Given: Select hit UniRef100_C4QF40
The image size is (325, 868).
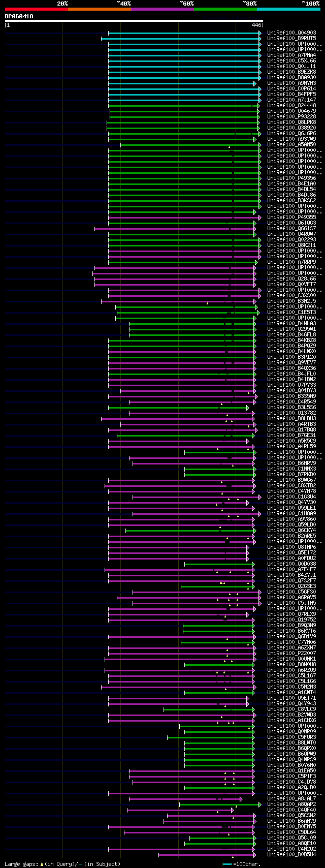Looking at the screenshot, I should (x=291, y=810).
